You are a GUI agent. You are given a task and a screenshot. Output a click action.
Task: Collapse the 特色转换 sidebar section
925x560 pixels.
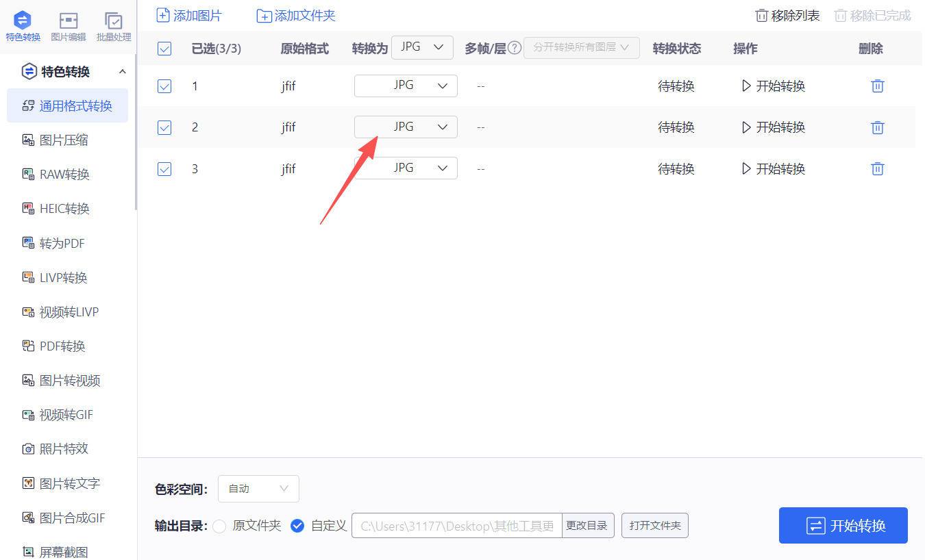(x=123, y=72)
